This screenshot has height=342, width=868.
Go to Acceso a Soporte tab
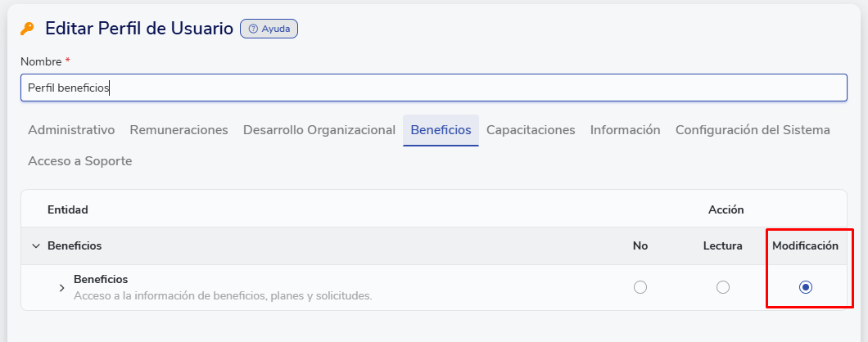[x=79, y=161]
